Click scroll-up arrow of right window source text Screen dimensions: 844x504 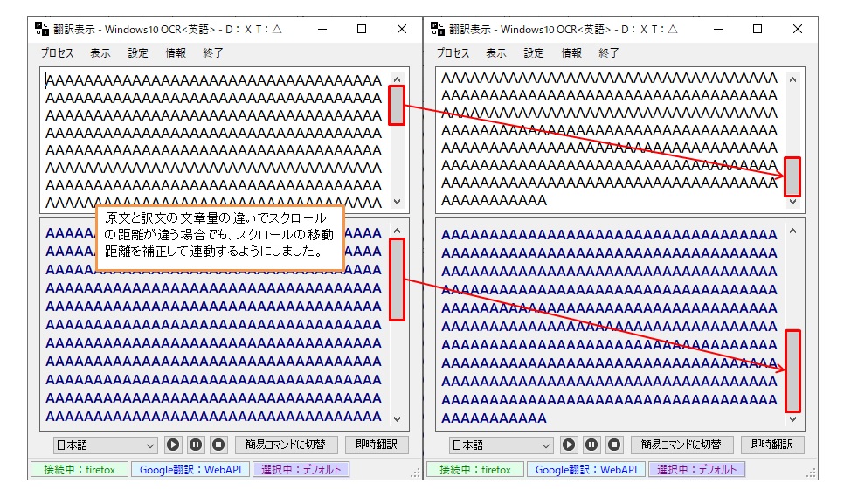click(792, 79)
